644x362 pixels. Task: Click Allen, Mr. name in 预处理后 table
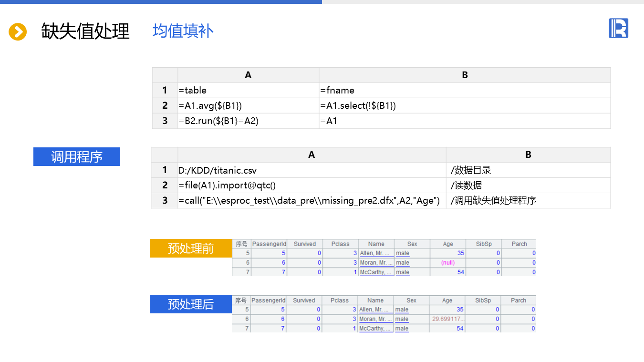point(375,310)
